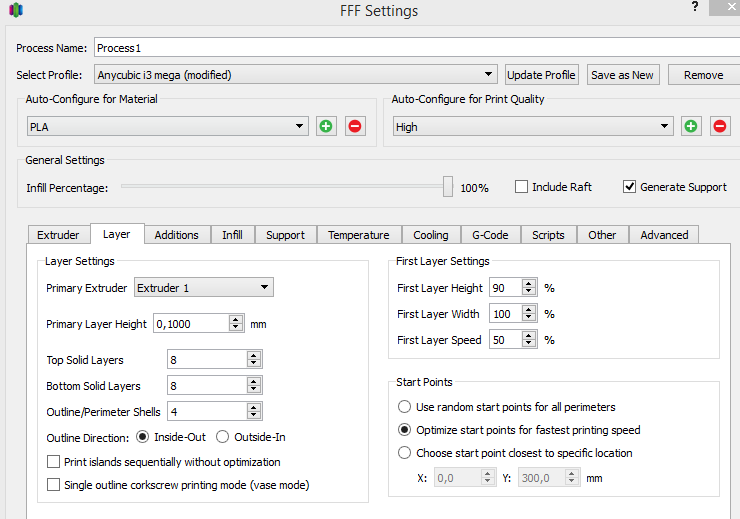
Task: Open the Select Profile dropdown
Action: click(489, 75)
